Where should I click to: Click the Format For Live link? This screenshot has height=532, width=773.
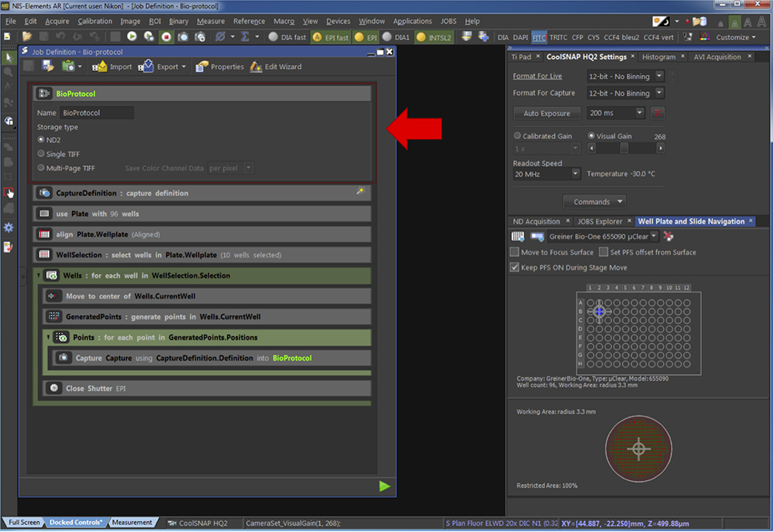(537, 76)
